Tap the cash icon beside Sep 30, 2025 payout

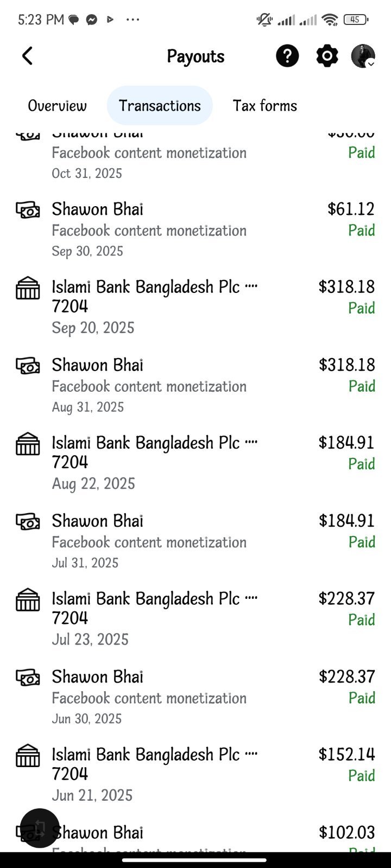28,209
